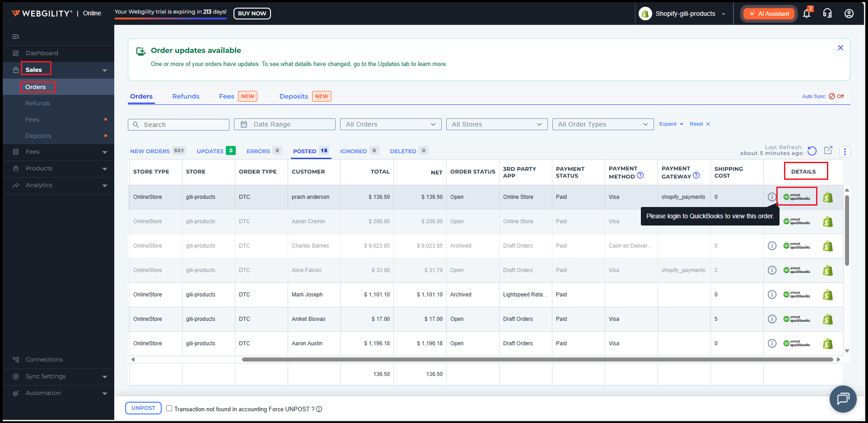Open the All Order Types dropdown
The width and height of the screenshot is (868, 423).
coord(602,124)
